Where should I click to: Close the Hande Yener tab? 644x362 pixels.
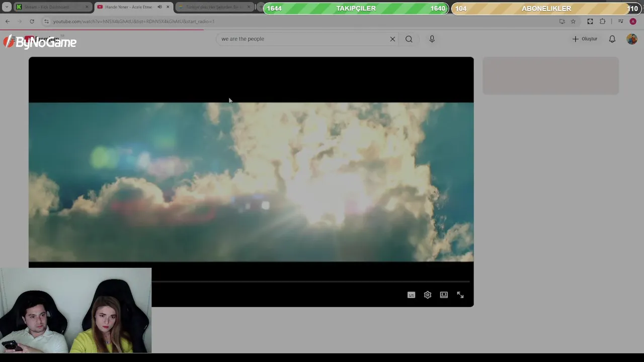coord(168,7)
